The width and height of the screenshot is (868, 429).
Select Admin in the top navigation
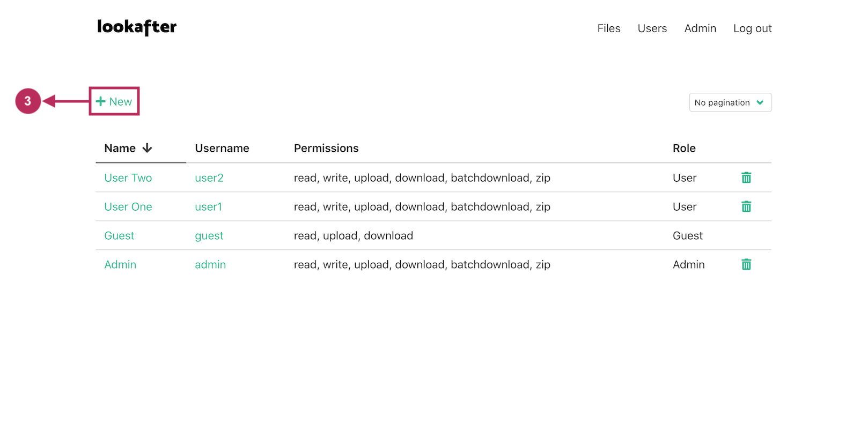tap(700, 28)
